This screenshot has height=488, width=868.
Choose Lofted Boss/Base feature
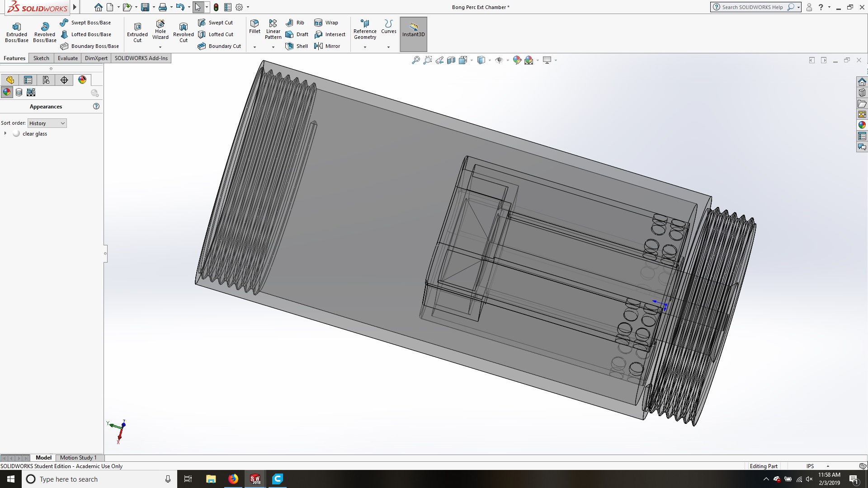[x=85, y=34]
